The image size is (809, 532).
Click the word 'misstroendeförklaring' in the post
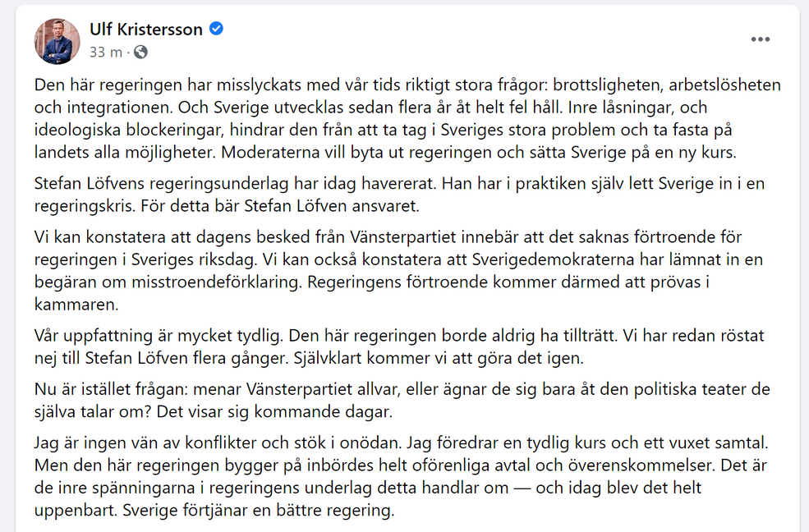(216, 282)
